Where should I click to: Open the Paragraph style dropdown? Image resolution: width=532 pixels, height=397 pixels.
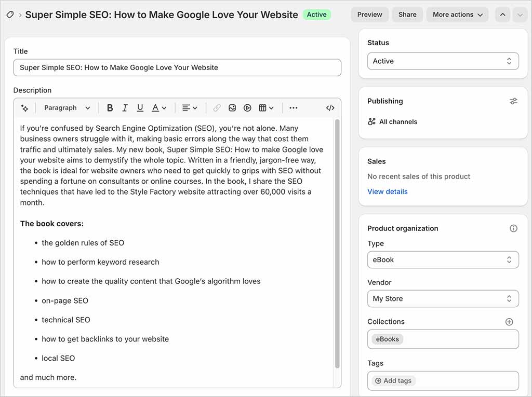pos(67,108)
